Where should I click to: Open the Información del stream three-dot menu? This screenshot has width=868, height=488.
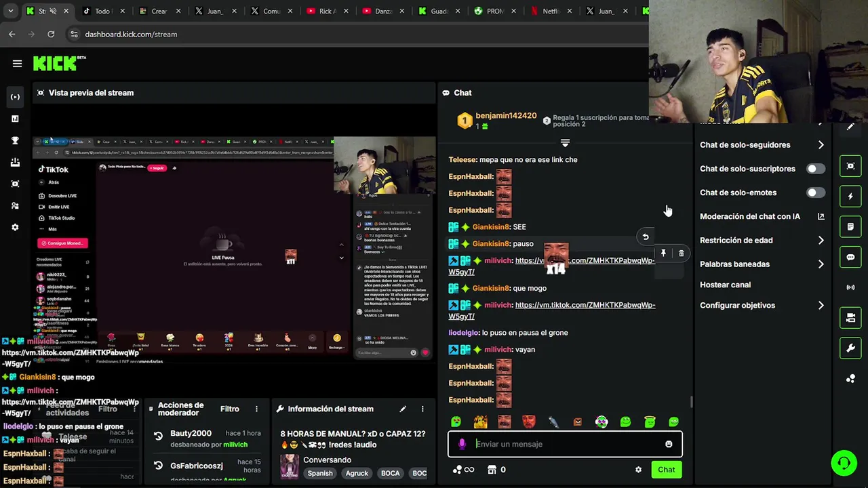click(422, 409)
